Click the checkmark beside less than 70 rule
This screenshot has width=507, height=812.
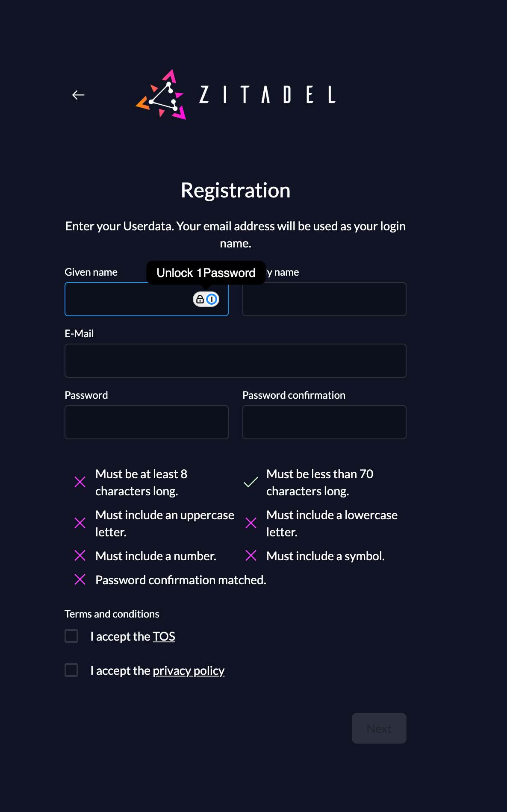point(251,482)
